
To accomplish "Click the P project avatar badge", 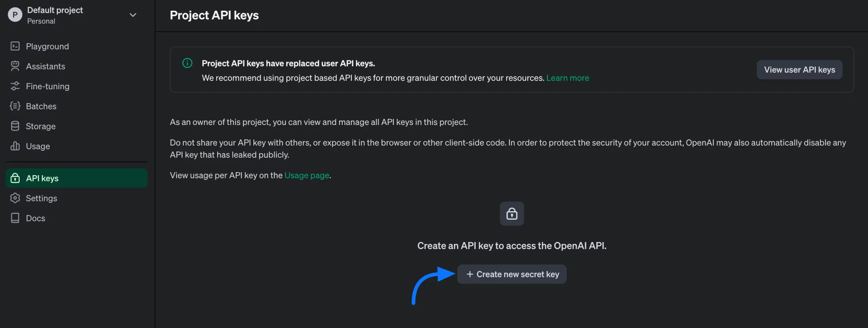I will (x=15, y=14).
